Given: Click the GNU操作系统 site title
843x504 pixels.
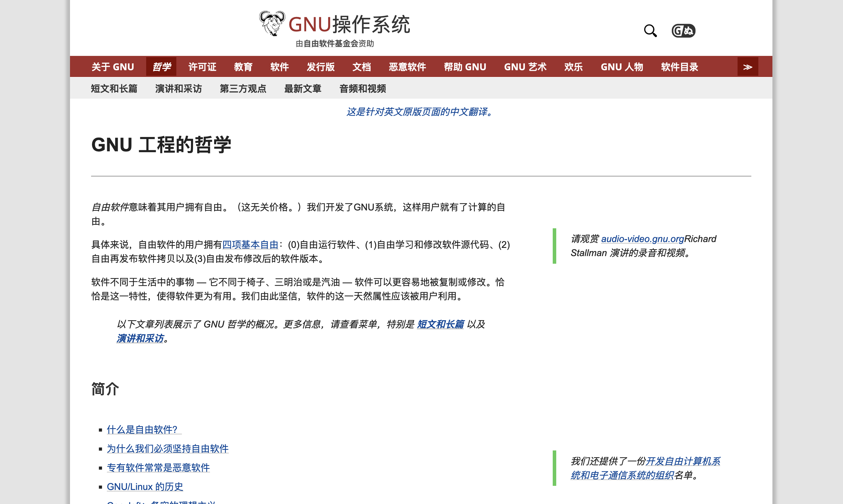Looking at the screenshot, I should click(349, 25).
